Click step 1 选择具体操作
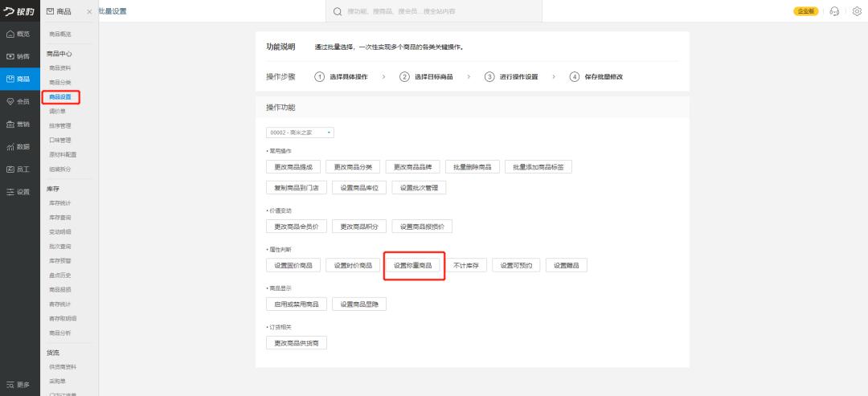The image size is (868, 396). [341, 77]
